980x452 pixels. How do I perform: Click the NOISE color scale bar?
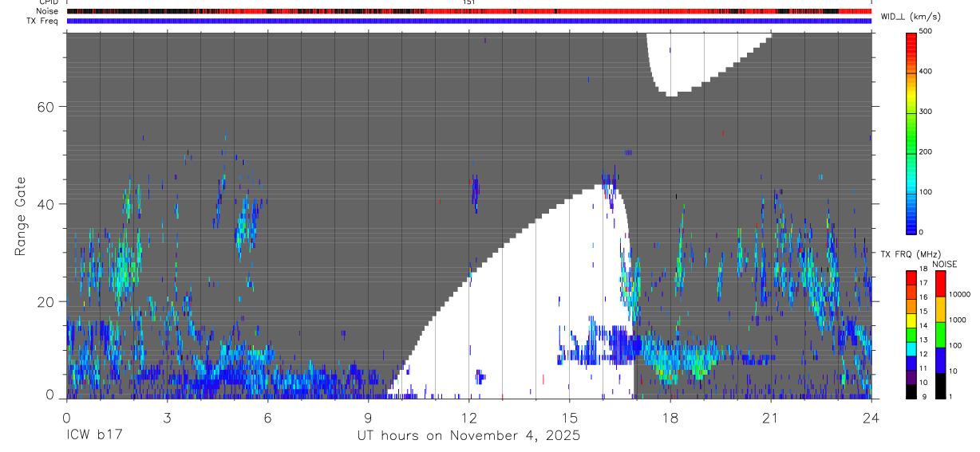[940, 334]
